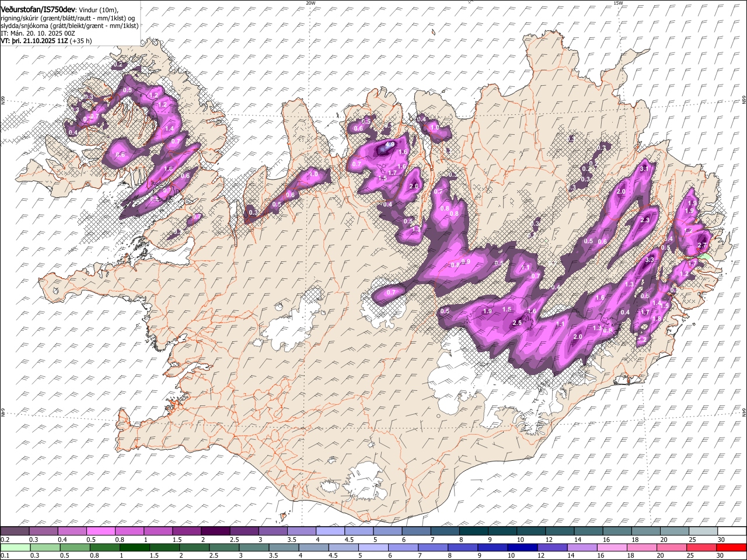Select the 3.1 precipitation value in the east
The height and width of the screenshot is (560, 747).
pos(645,169)
